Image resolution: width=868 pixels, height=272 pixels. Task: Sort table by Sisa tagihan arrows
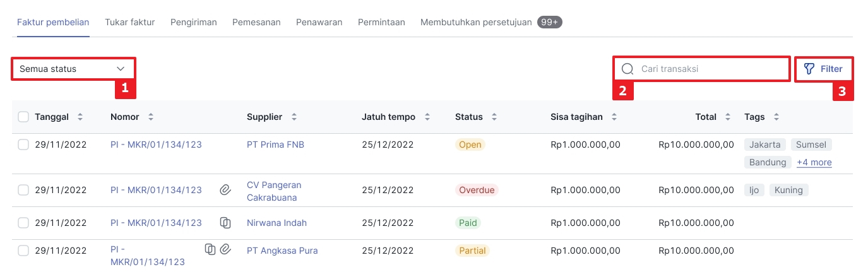[x=614, y=117]
